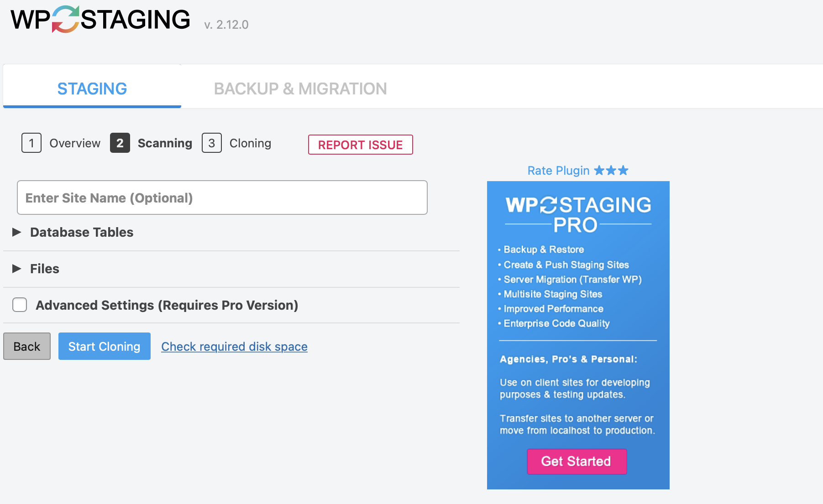Screen dimensions: 823x504
Task: Click the site name input field
Action: pyautogui.click(x=222, y=197)
